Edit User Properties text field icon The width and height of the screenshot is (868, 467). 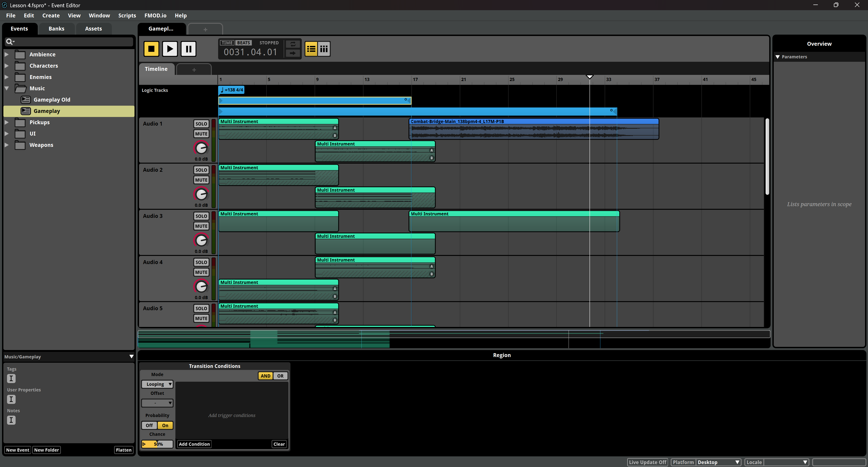tap(11, 399)
